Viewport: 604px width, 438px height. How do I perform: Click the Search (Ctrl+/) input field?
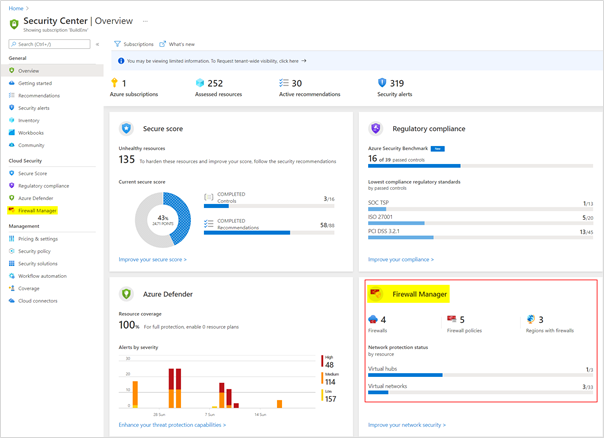(x=49, y=44)
